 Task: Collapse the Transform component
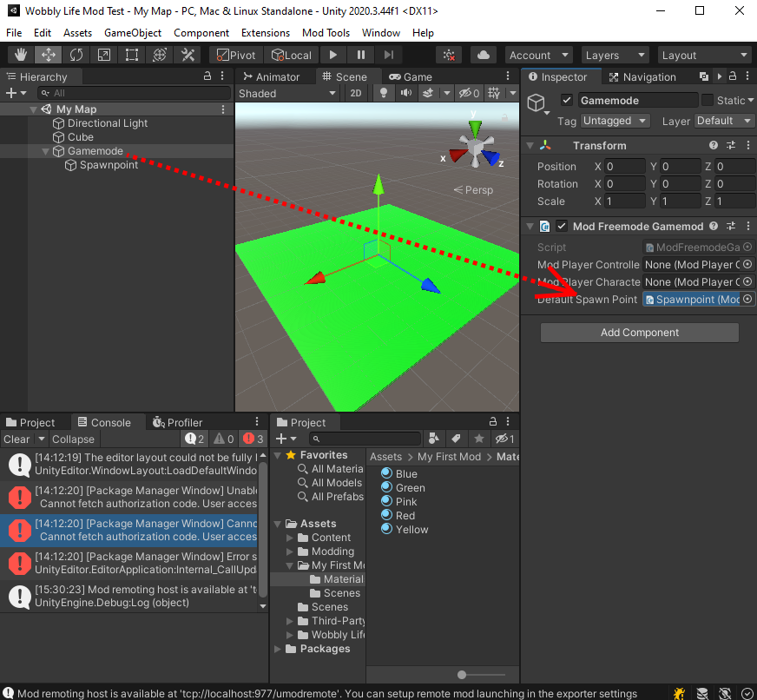click(530, 145)
